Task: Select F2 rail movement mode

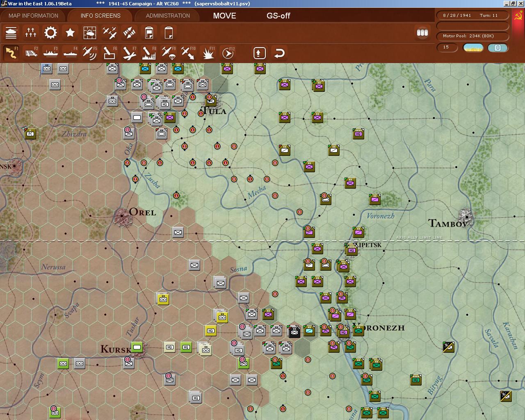Action: tap(31, 53)
